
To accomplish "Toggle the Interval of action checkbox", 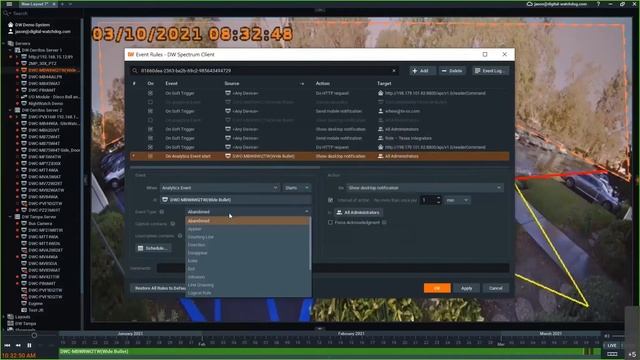I will pos(330,200).
